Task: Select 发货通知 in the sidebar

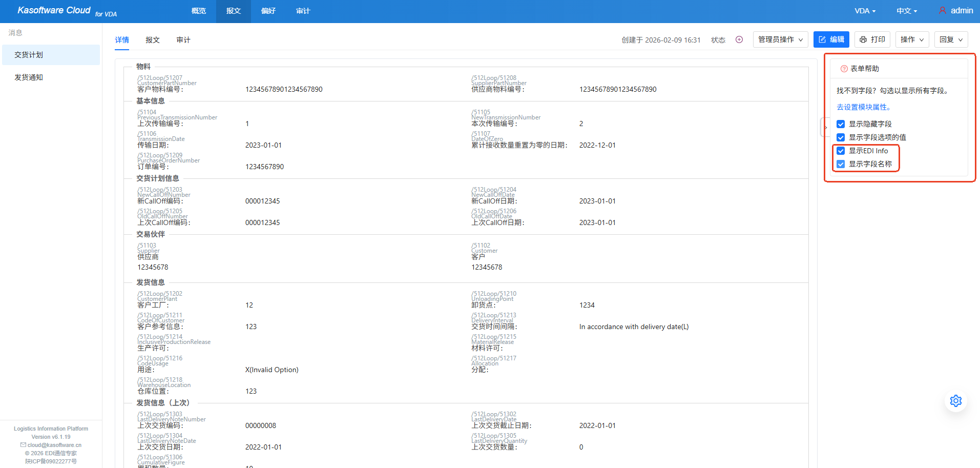Action: point(29,77)
